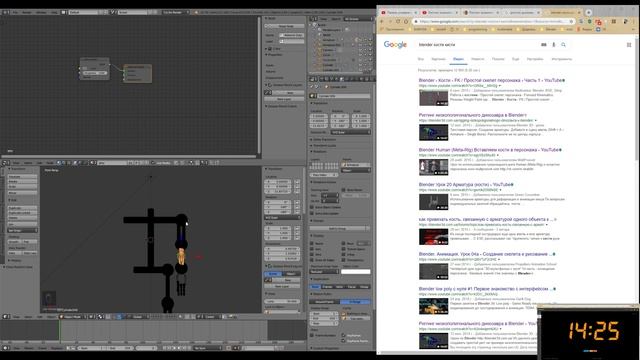Expand the Transform Locks panel
Viewport: 640px width, 360px height.
(325, 145)
